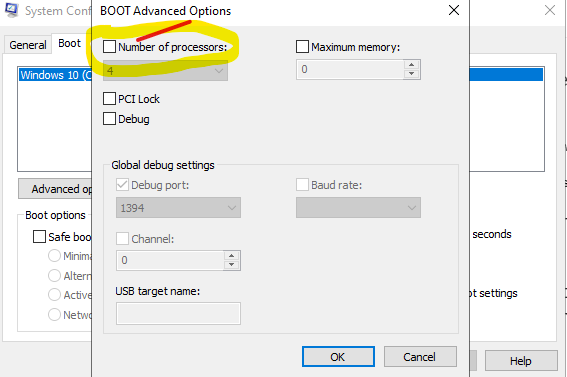The width and height of the screenshot is (567, 377).
Task: Enable the Number of processors checkbox
Action: click(110, 47)
